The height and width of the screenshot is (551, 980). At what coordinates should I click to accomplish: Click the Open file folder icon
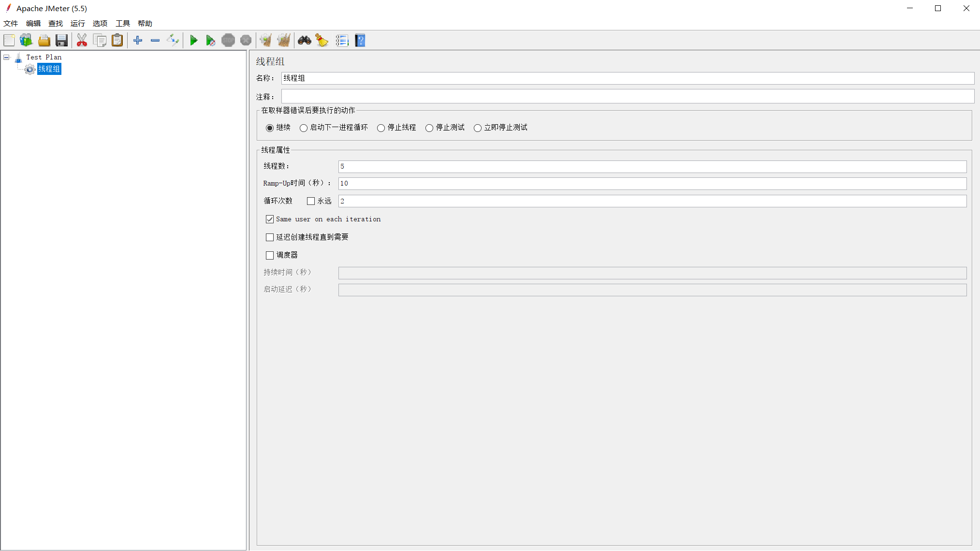tap(44, 41)
